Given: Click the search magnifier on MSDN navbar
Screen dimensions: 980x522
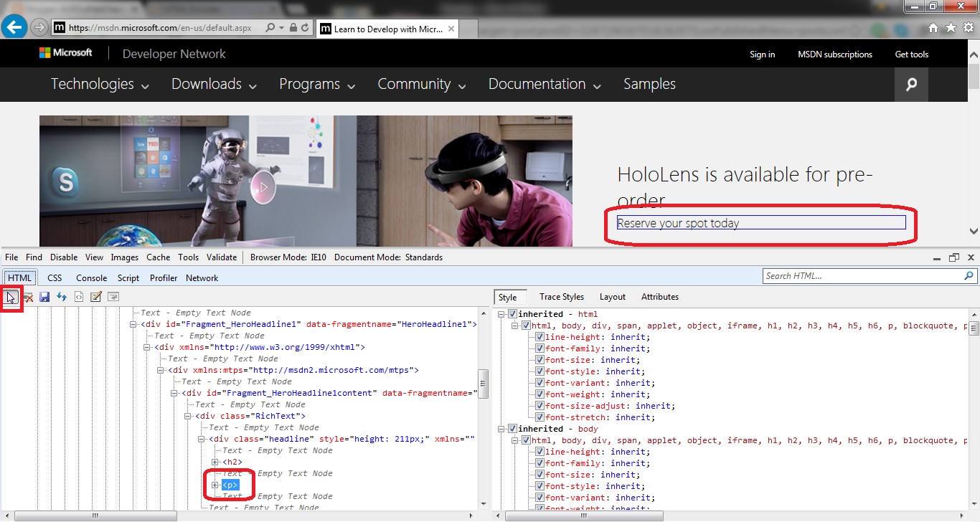Looking at the screenshot, I should [911, 85].
